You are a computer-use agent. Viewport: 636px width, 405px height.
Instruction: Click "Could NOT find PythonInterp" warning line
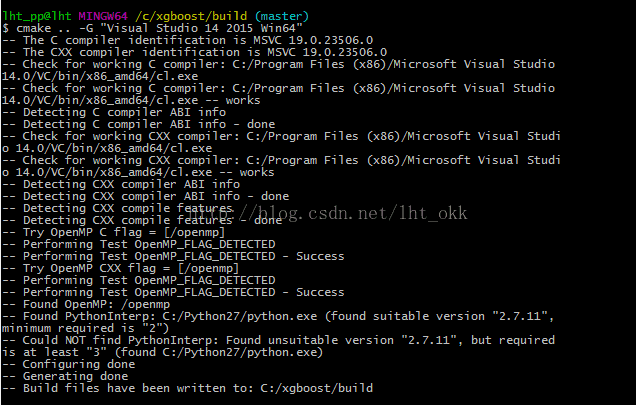278,346
